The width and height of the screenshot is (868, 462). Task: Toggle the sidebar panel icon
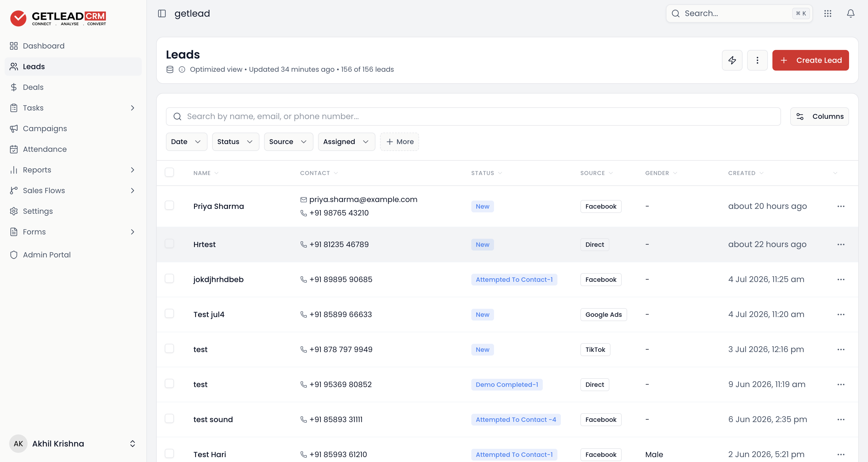pyautogui.click(x=162, y=13)
